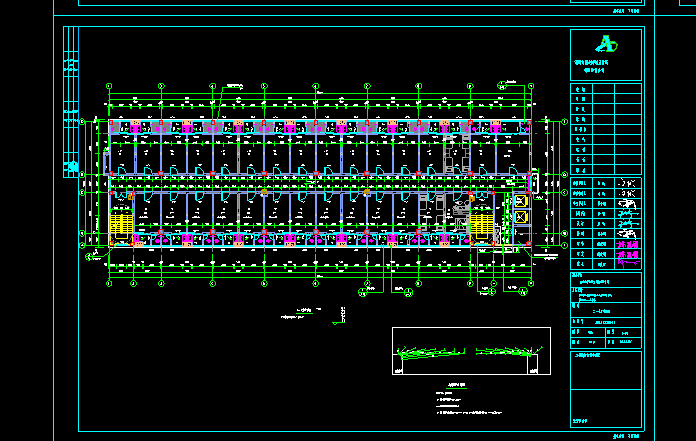Click the white rectangle at corridor's right end
Image resolution: width=696 pixels, height=441 pixels.
click(534, 184)
